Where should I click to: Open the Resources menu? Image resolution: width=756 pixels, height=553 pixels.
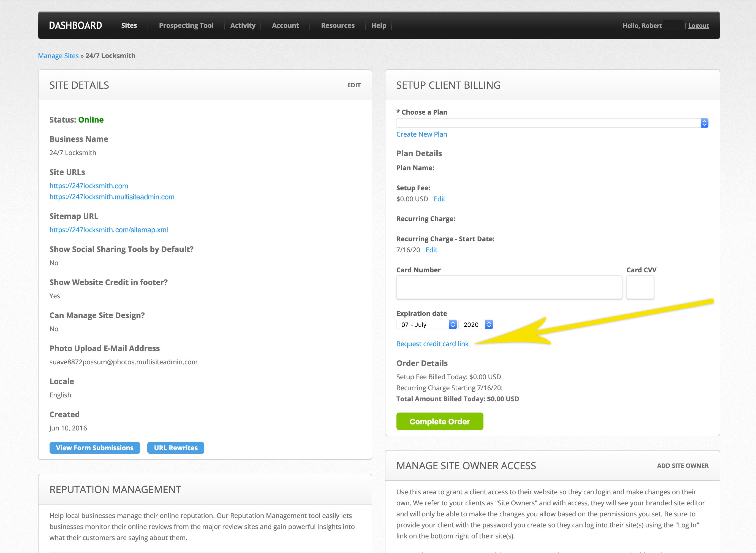pos(337,25)
